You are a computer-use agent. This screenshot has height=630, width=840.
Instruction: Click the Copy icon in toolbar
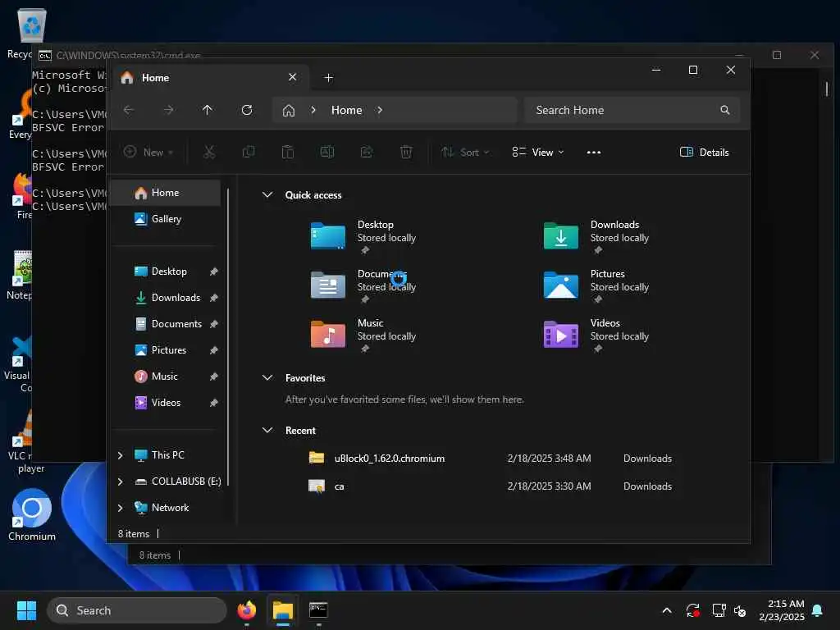[249, 153]
